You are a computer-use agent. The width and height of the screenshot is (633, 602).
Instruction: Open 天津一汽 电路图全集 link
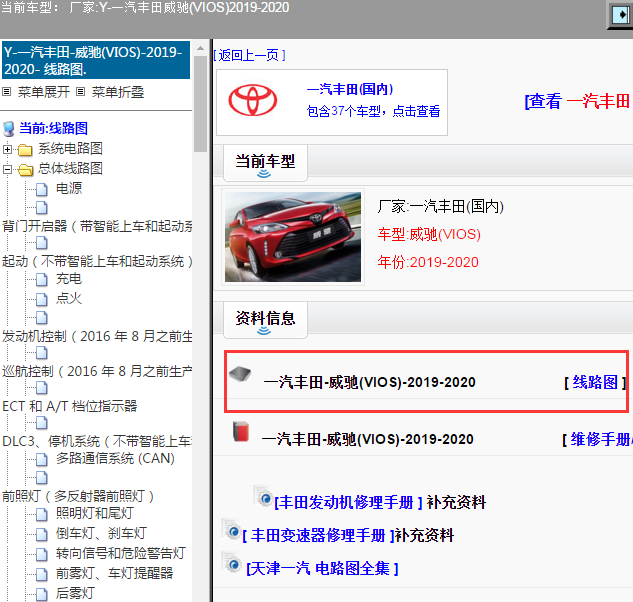(x=322, y=568)
